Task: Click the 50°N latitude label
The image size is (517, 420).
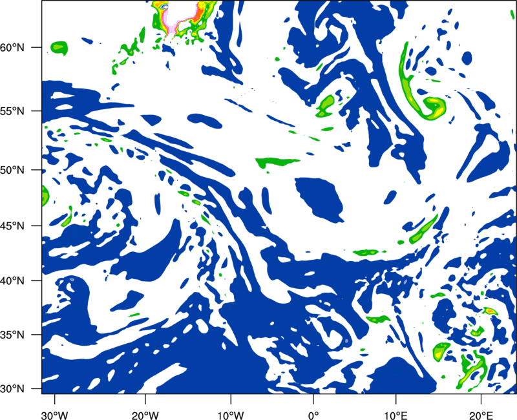Action: point(12,170)
